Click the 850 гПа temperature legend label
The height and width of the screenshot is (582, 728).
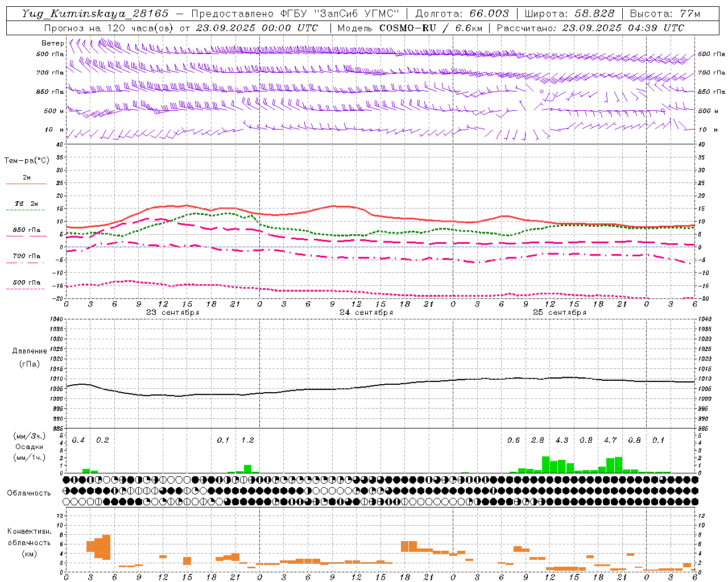[x=27, y=230]
